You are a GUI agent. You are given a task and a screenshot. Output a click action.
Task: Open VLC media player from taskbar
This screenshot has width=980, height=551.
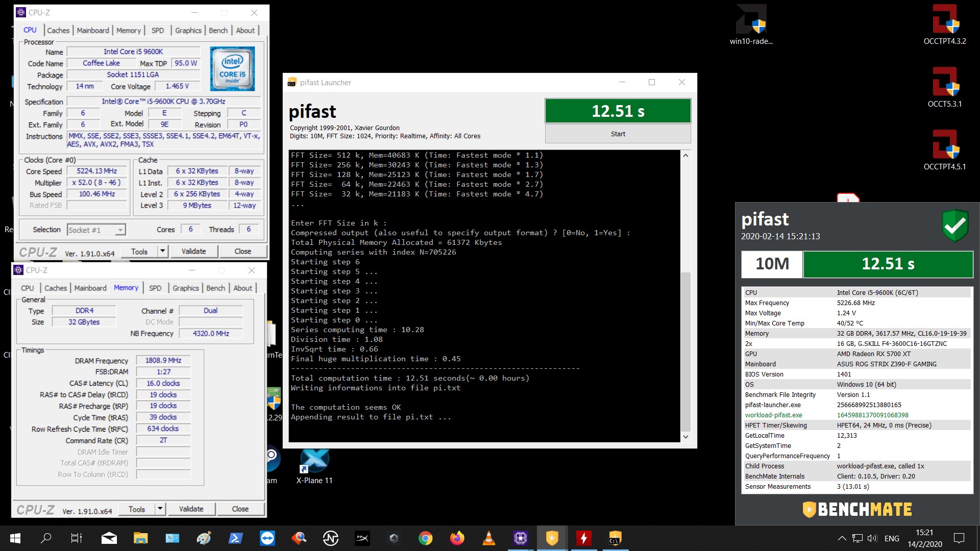[x=488, y=538]
